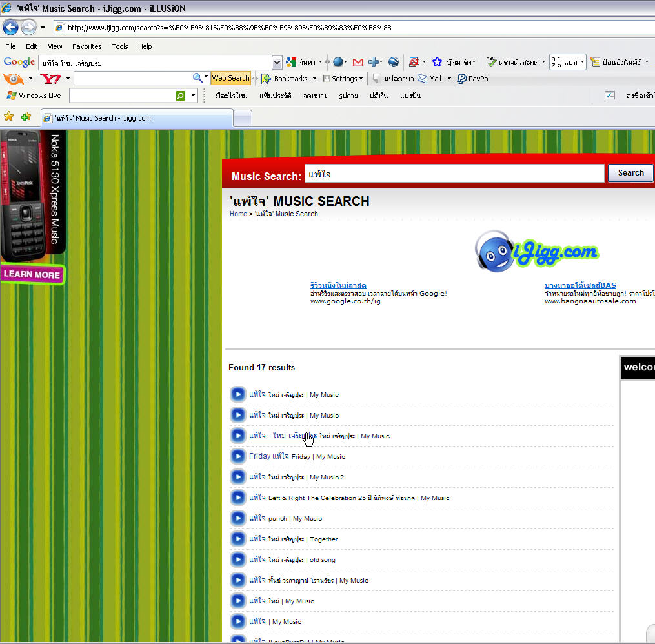The image size is (655, 644).
Task: Open the View menu
Action: pyautogui.click(x=55, y=46)
